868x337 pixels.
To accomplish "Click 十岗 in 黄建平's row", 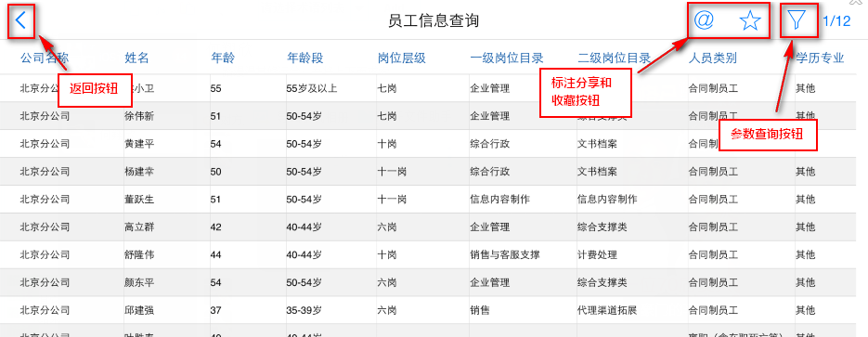I will 387,144.
